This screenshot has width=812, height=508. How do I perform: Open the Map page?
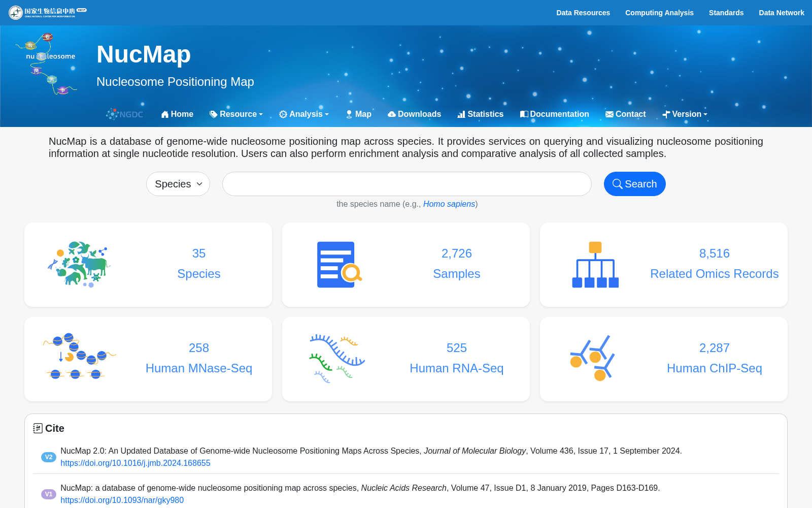[x=359, y=114]
